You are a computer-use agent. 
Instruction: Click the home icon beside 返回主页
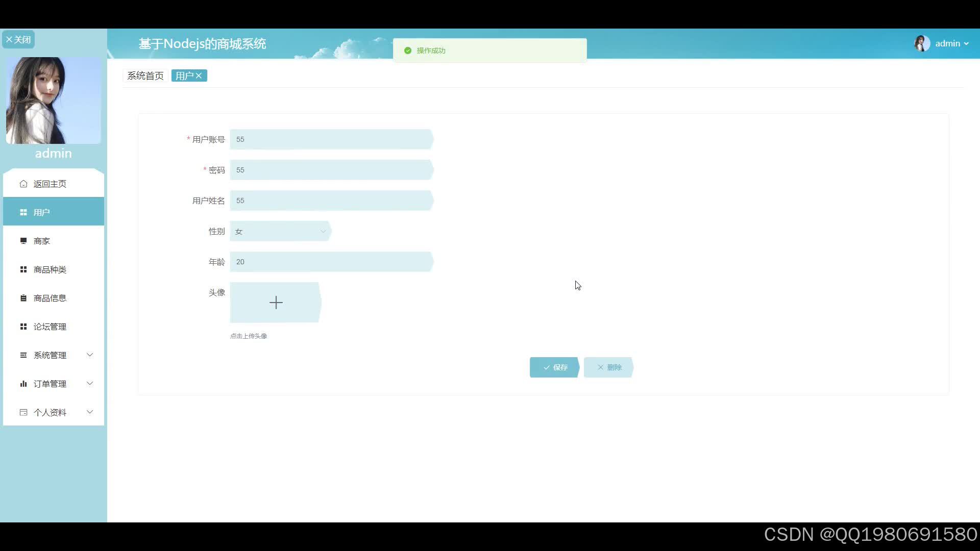point(23,184)
